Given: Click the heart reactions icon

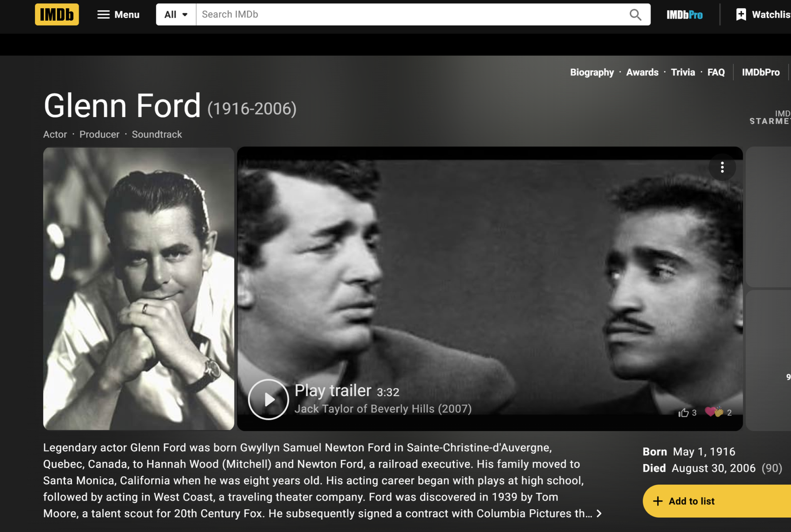Looking at the screenshot, I should click(714, 412).
